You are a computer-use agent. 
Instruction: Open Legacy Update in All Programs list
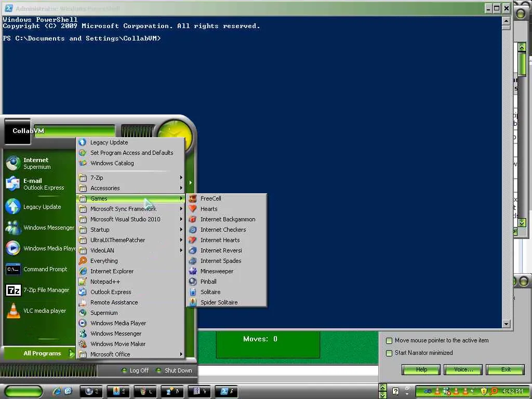pos(130,142)
